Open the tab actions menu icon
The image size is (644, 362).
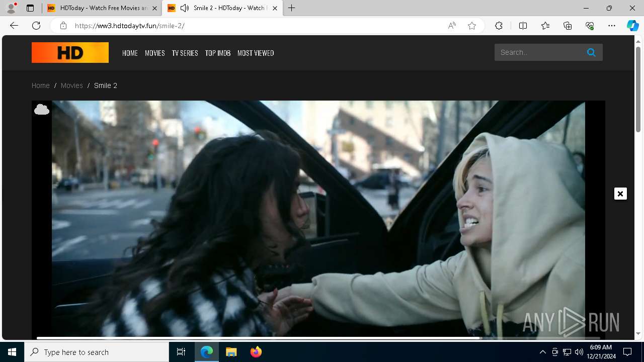[x=30, y=8]
